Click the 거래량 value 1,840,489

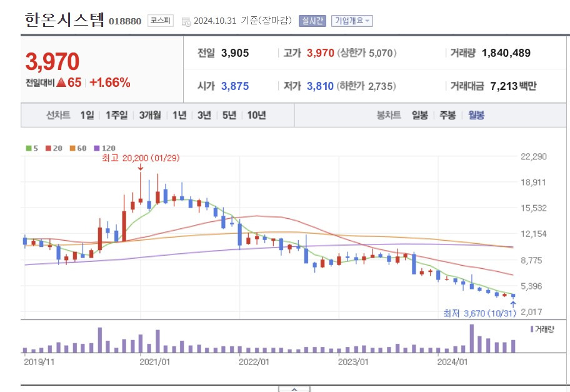click(506, 53)
